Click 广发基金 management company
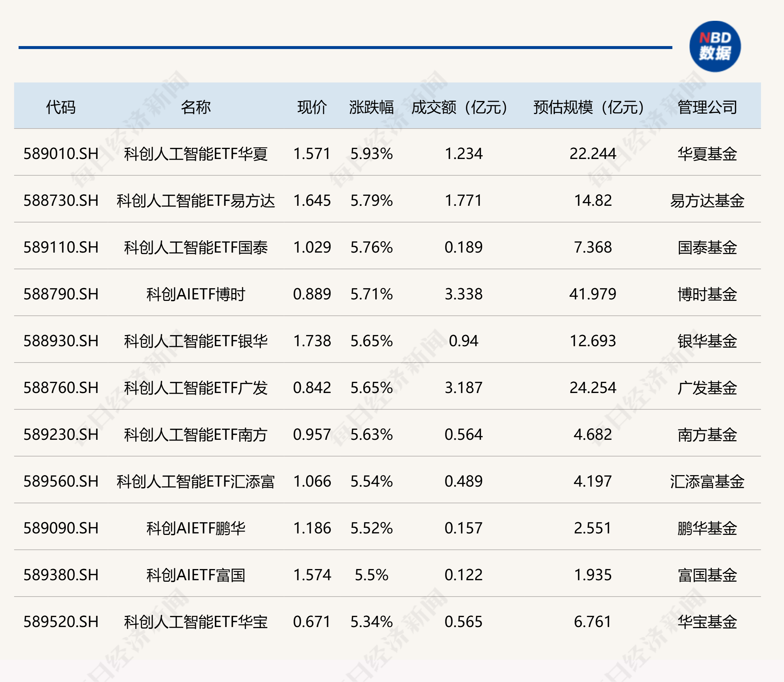This screenshot has width=784, height=682. 707,388
